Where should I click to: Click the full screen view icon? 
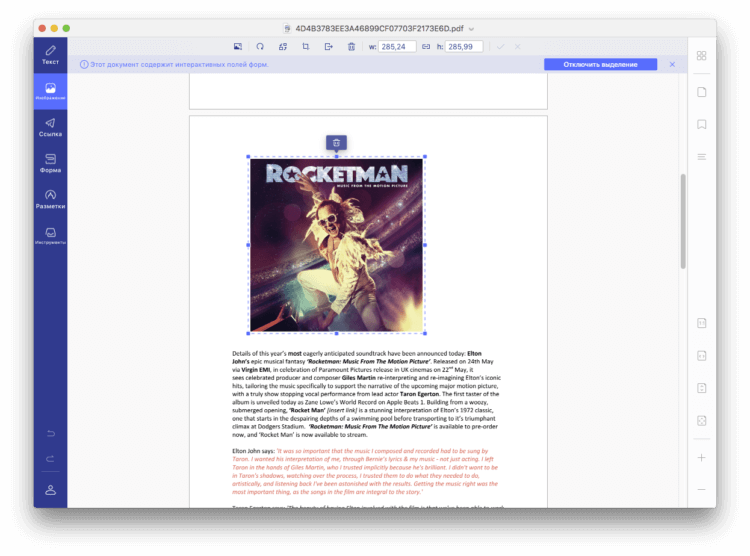pos(701,421)
